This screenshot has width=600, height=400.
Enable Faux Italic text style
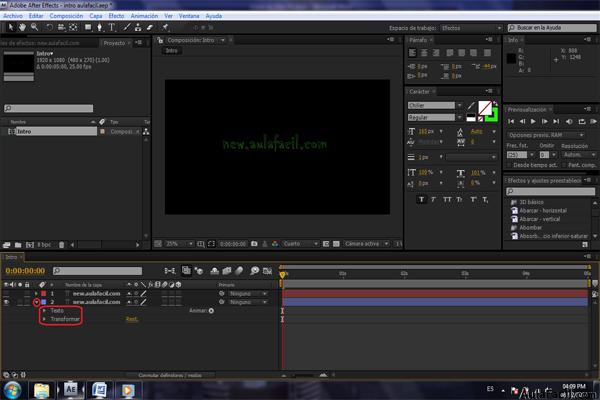coord(434,199)
